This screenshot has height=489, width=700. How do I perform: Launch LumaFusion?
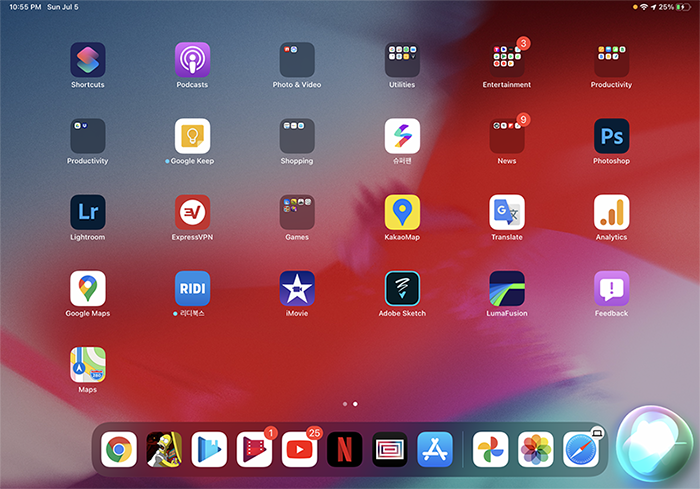507,288
